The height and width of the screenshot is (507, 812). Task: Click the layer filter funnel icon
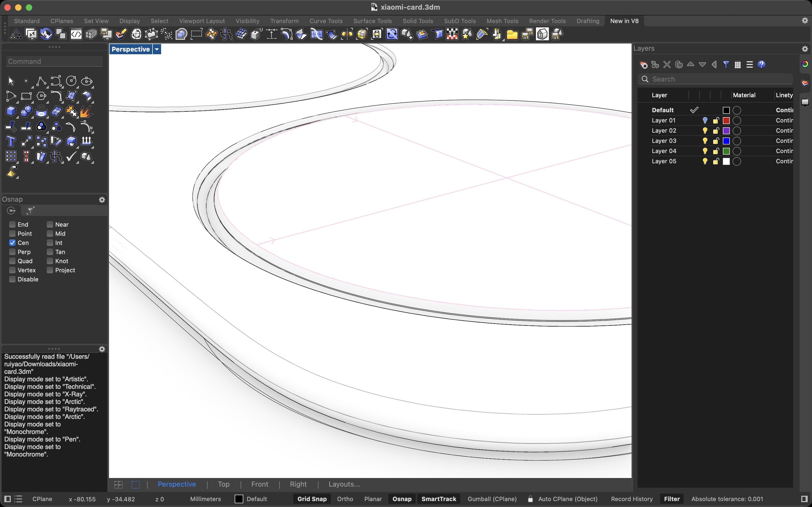coord(726,65)
